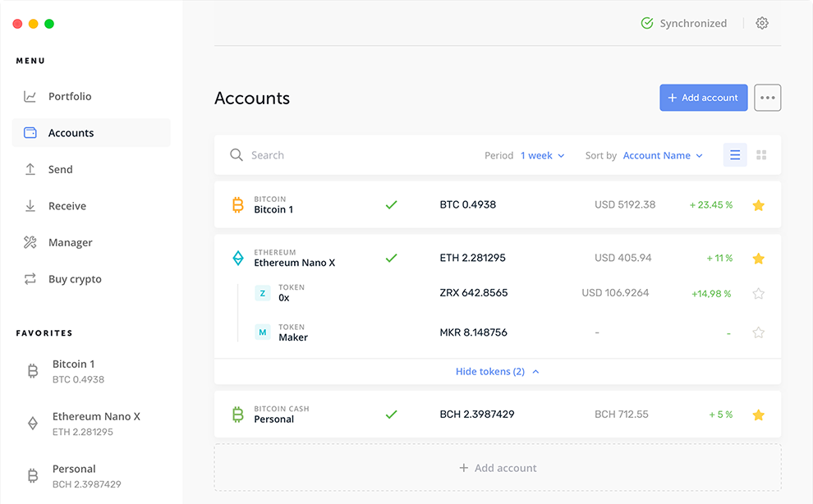Select Accounts in the sidebar menu
This screenshot has height=504, width=813.
click(x=91, y=133)
